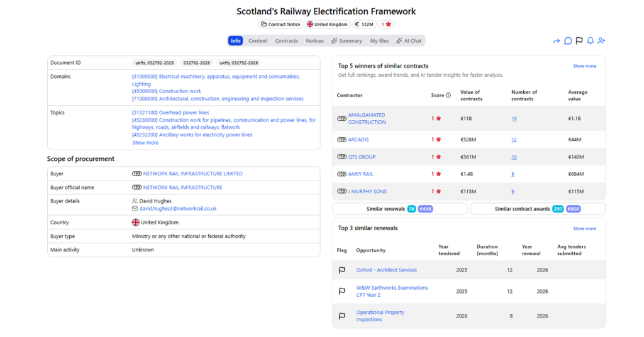This screenshot has height=337, width=644.
Task: Open the Context tab
Action: pos(257,41)
